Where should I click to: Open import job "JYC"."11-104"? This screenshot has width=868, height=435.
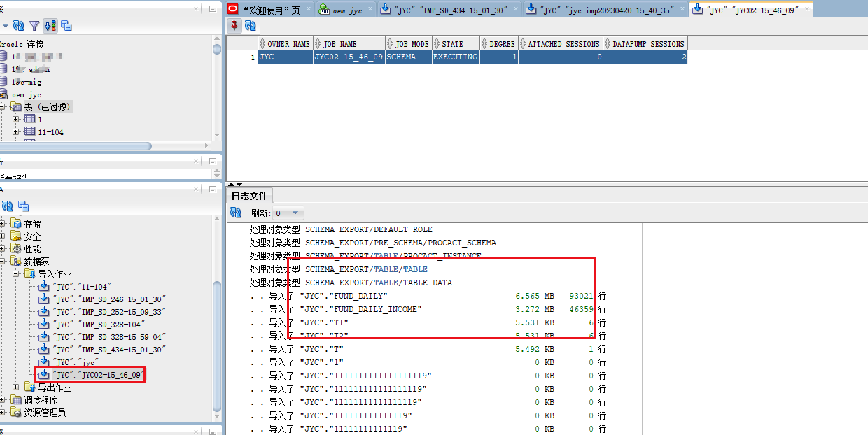click(82, 287)
